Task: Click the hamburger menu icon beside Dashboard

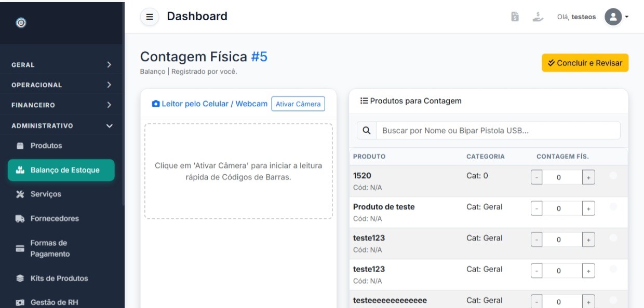Action: 150,17
